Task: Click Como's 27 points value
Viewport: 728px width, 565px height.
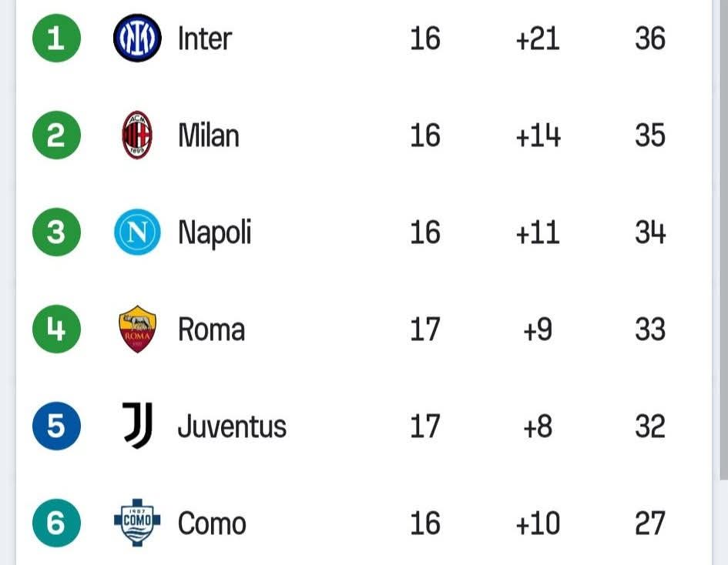Action: [x=649, y=523]
